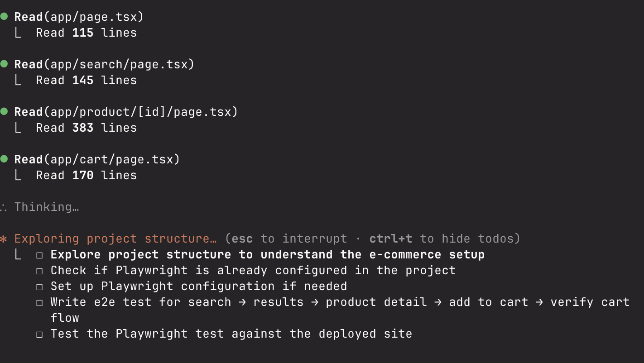Expand the Thinking… section
This screenshot has width=644, height=363.
46,207
